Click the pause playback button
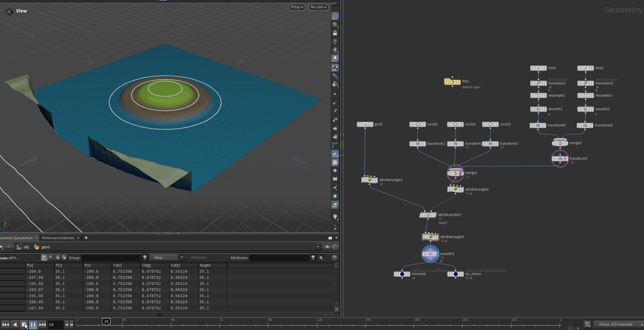644x330 pixels. tap(33, 325)
